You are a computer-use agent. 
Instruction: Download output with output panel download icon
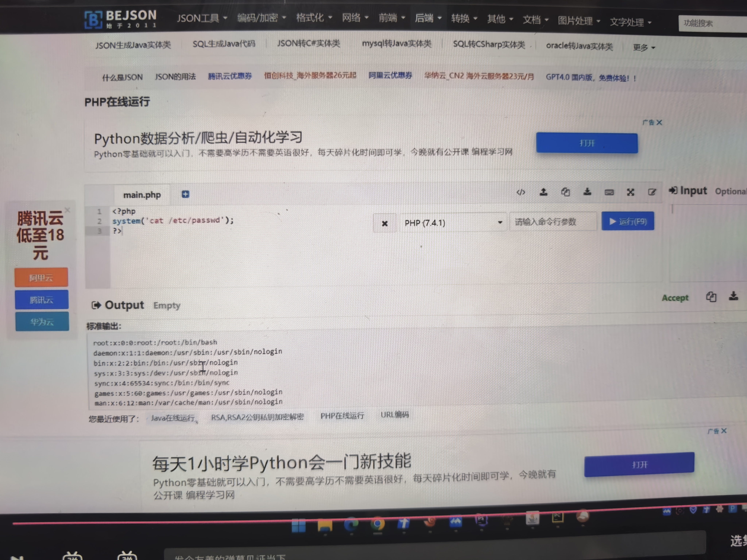click(x=733, y=296)
